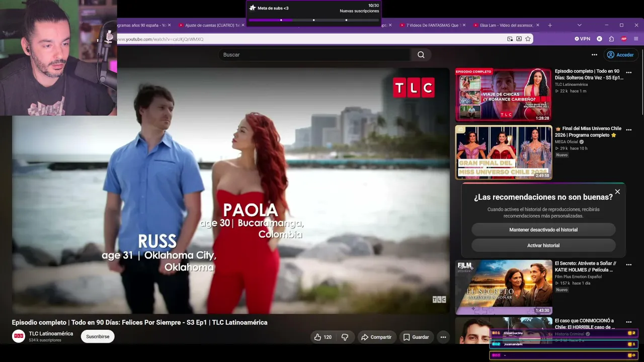Screen dimensions: 644x362
Task: Open Episodio completo Solteros Otra Vez title
Action: (x=589, y=74)
